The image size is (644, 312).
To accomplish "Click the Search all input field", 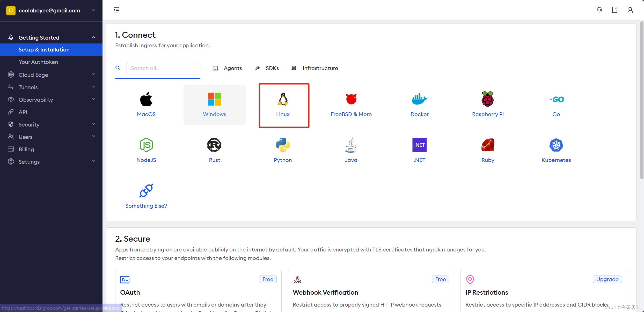I will (163, 68).
